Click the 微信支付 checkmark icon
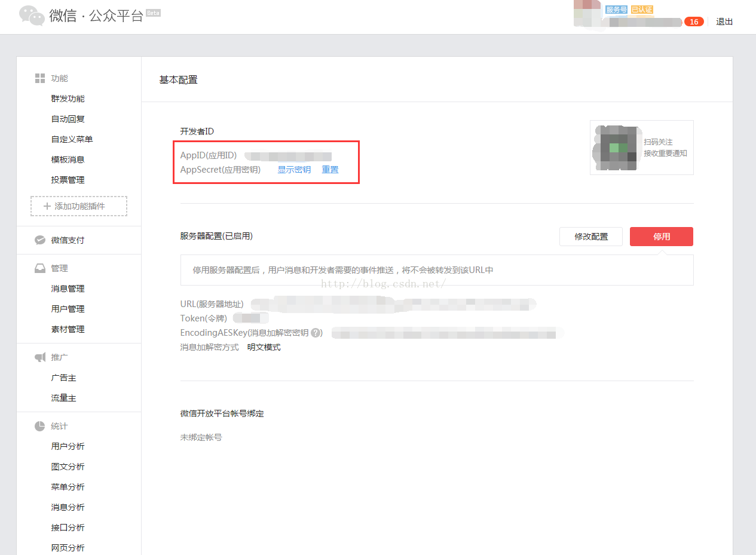Image resolution: width=756 pixels, height=555 pixels. point(40,240)
